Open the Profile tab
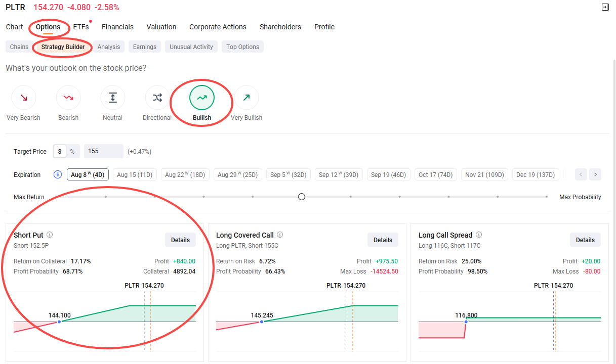This screenshot has height=364, width=616. click(324, 27)
